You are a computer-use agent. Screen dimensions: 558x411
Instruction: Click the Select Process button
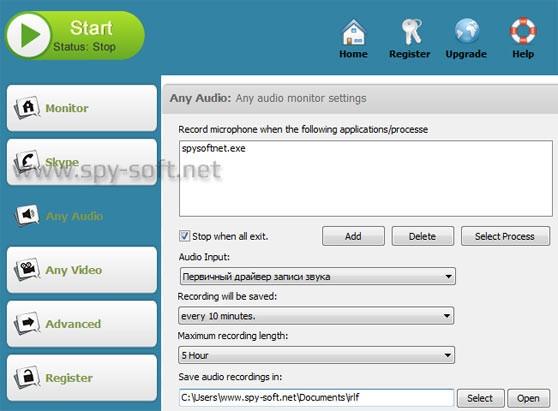pos(505,236)
